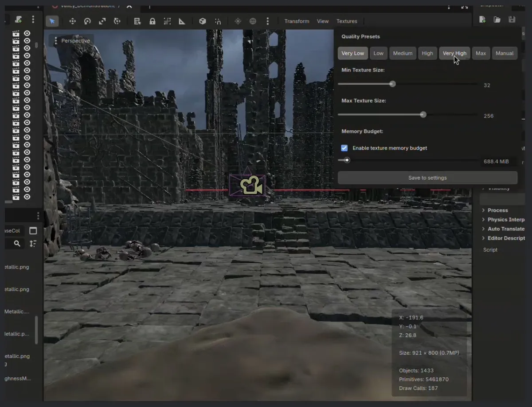Lock the selected node with padlock icon

(x=152, y=21)
